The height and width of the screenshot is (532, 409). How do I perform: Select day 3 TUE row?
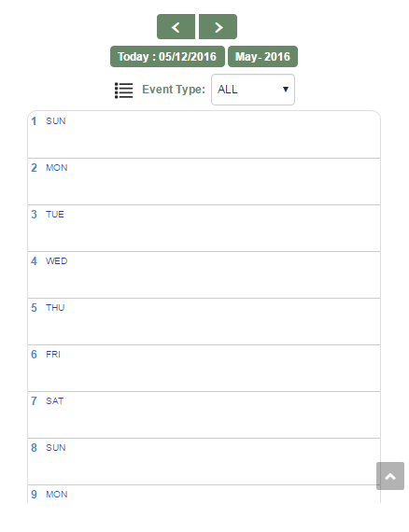coord(204,229)
